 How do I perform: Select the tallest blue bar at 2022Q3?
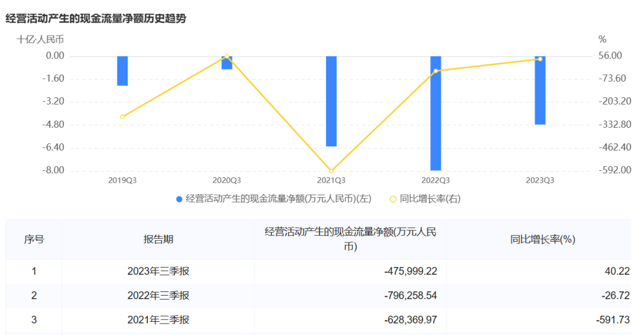tap(436, 113)
